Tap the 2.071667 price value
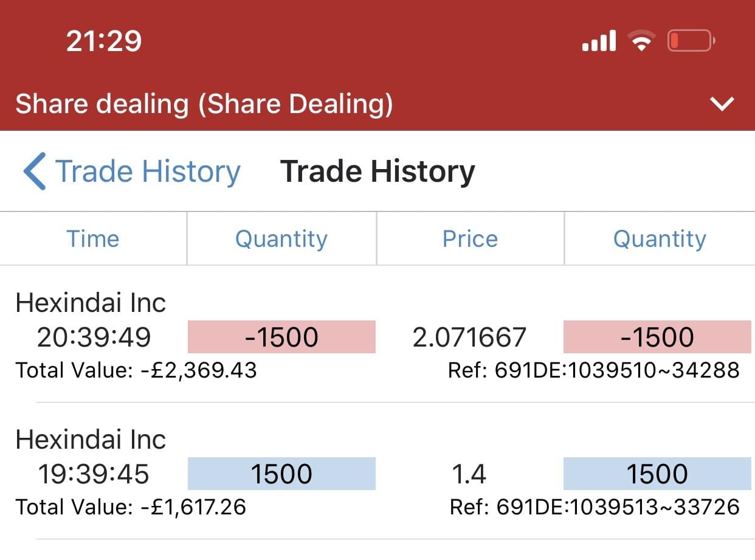Screen dimensions: 755x560 click(x=469, y=337)
